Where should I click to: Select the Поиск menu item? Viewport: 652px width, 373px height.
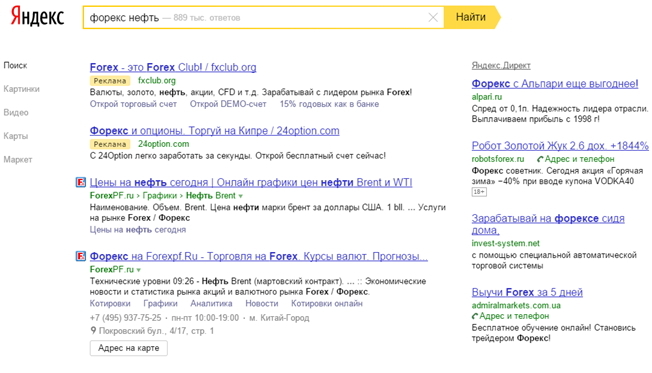click(15, 65)
